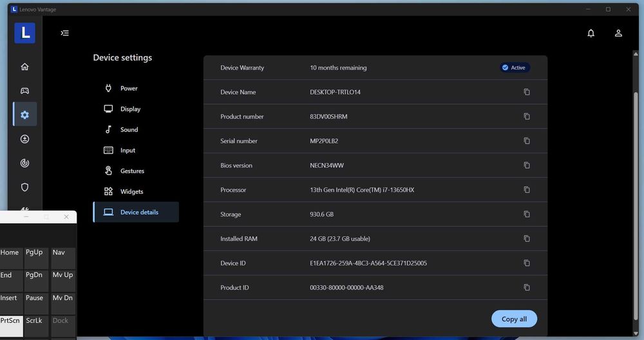Screen dimensions: 644x340
Task: Copy the Product ID value
Action: (527, 287)
